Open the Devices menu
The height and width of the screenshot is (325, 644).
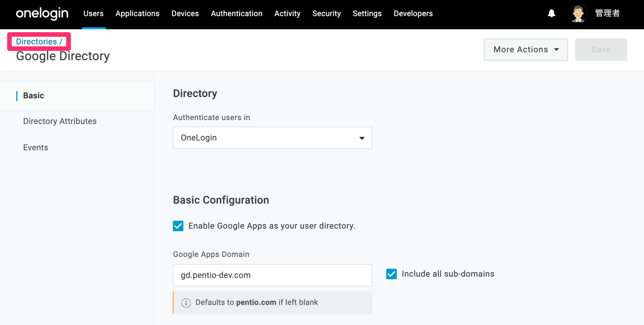point(185,13)
